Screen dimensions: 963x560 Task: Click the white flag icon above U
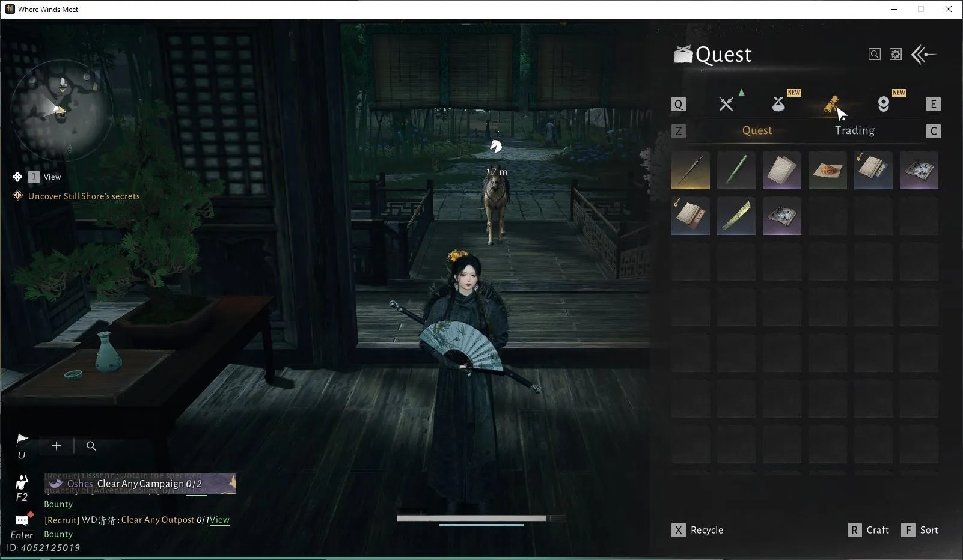tap(22, 439)
